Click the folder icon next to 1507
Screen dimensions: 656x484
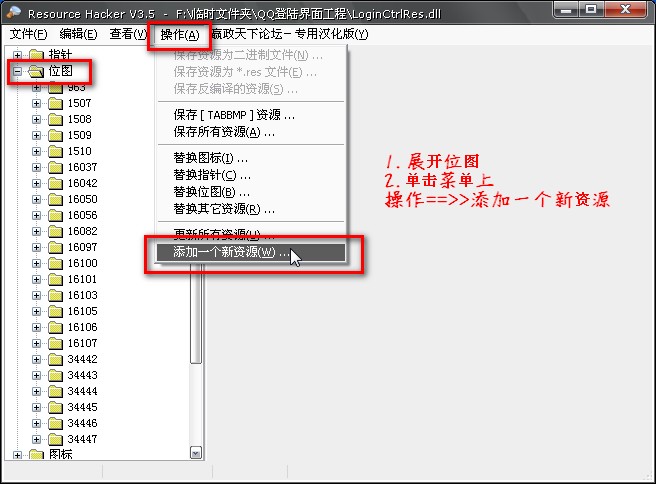point(55,103)
